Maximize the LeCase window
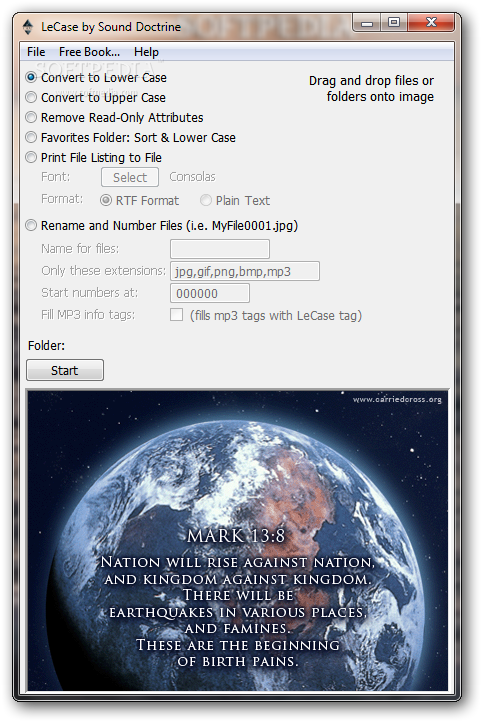Image resolution: width=482 pixels, height=722 pixels. (394, 22)
